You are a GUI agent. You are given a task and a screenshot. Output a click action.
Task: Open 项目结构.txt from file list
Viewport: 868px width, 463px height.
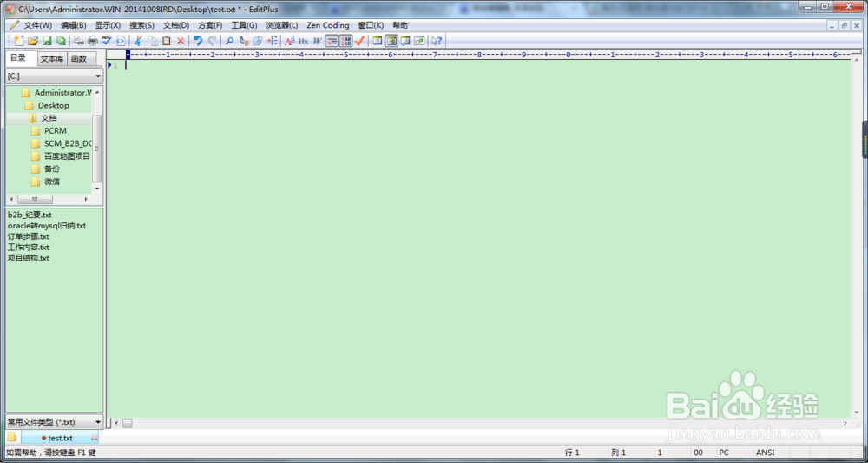29,258
